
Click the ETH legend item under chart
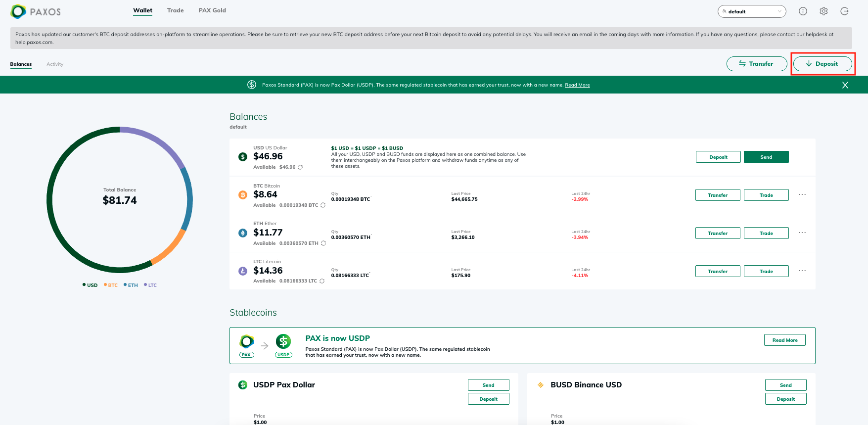click(x=131, y=285)
